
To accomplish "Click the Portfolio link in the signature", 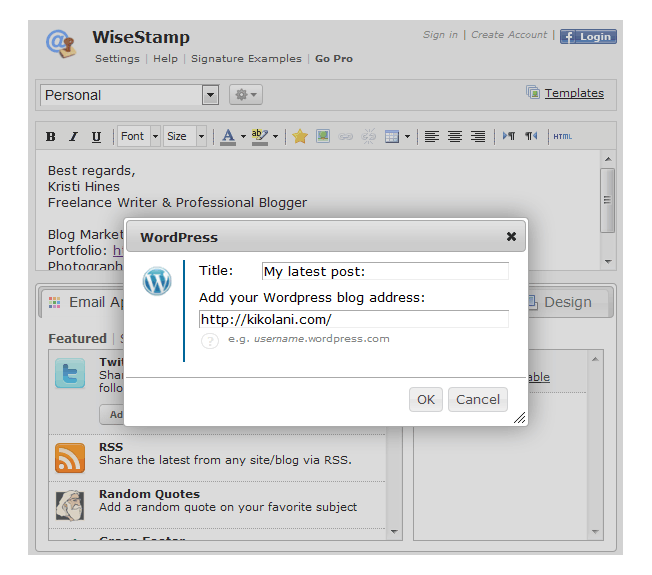I will point(118,251).
